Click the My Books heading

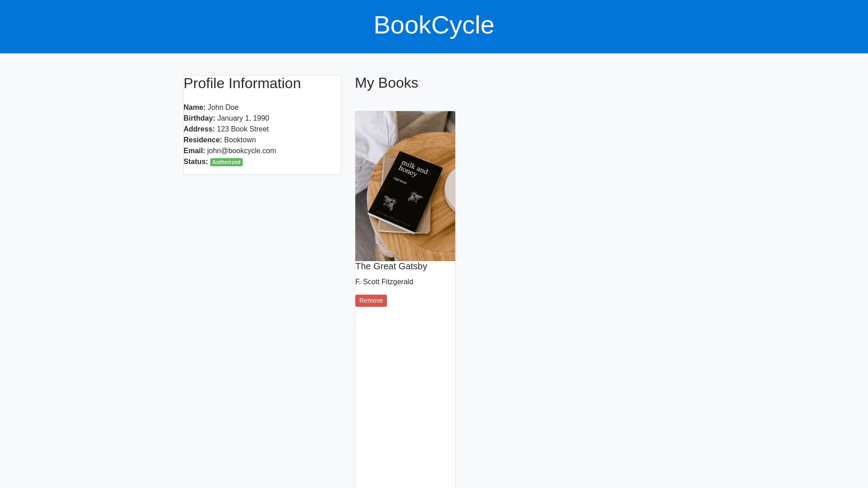click(386, 83)
